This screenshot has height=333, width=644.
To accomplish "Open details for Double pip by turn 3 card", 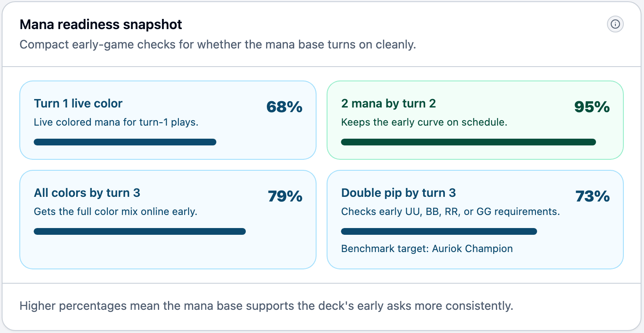I will tap(475, 219).
